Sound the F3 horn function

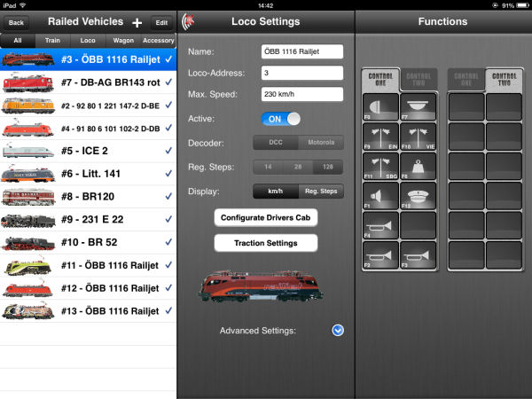pyautogui.click(x=418, y=254)
